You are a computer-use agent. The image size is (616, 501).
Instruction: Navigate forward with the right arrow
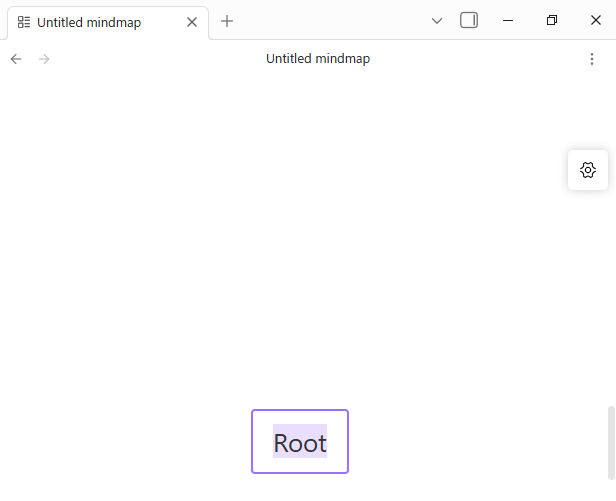point(44,59)
